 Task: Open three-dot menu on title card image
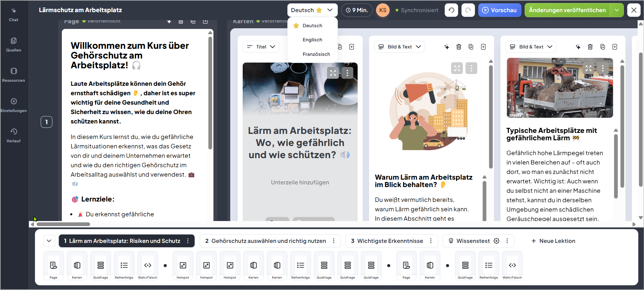pos(347,73)
